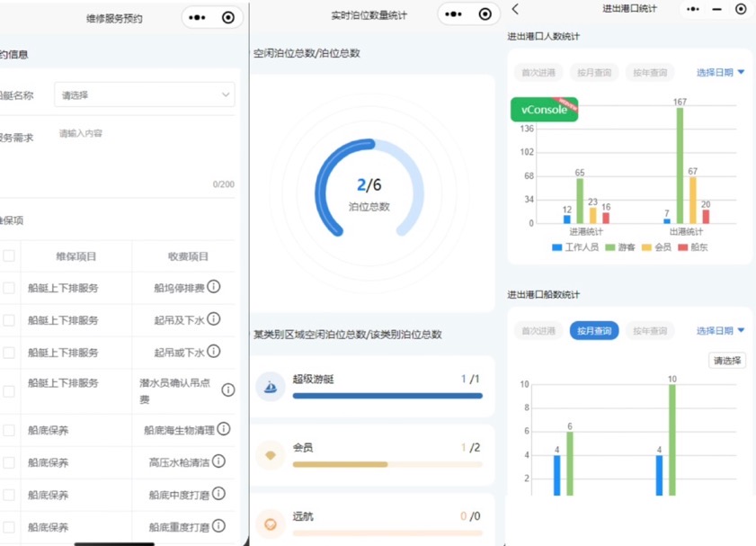
Task: Select the highlighted 按月查询 tab in 船数统计
Action: pyautogui.click(x=593, y=331)
